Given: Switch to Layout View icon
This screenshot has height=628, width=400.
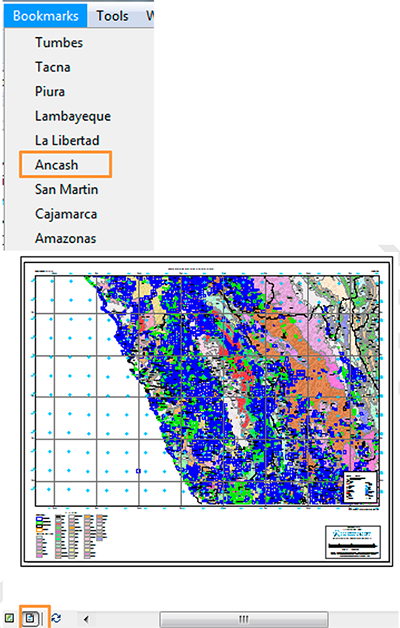Looking at the screenshot, I should point(30,618).
